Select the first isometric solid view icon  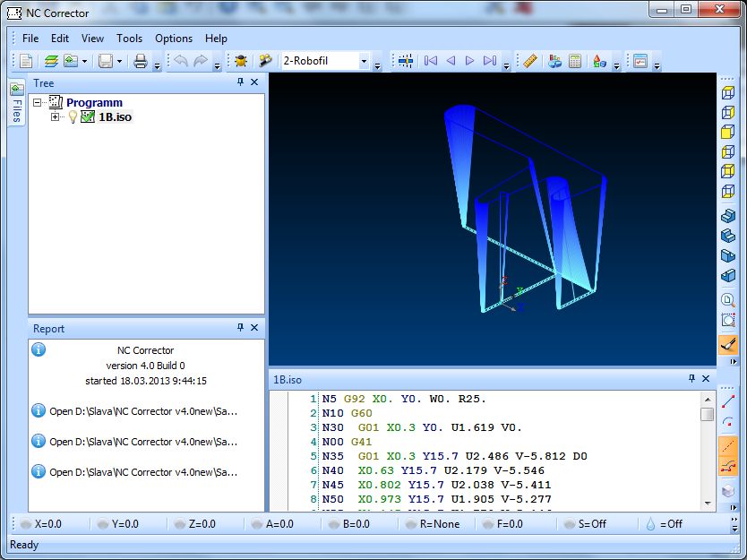[727, 216]
